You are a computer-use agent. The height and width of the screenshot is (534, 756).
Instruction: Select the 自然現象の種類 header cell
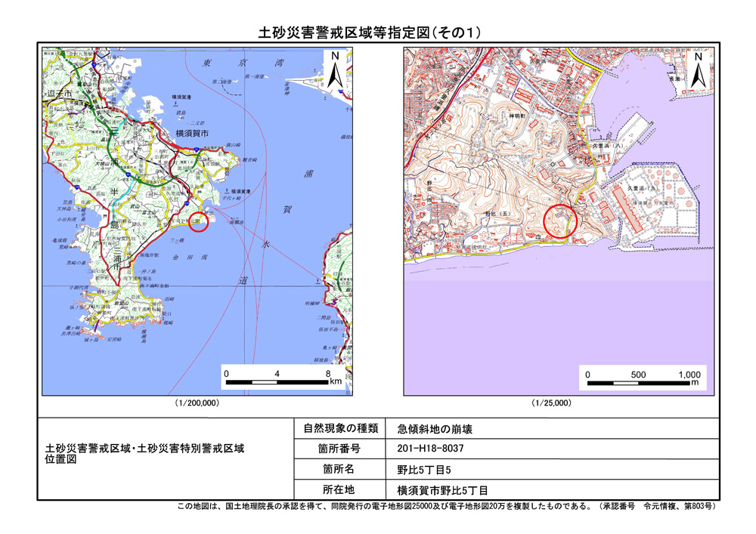click(x=339, y=428)
